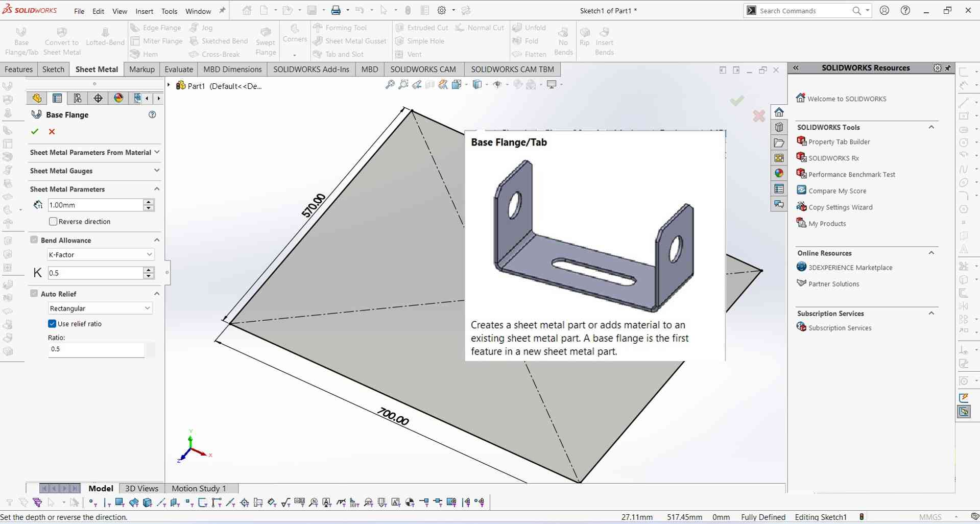This screenshot has width=980, height=524.
Task: Uncheck Use relief ratio
Action: tap(52, 323)
